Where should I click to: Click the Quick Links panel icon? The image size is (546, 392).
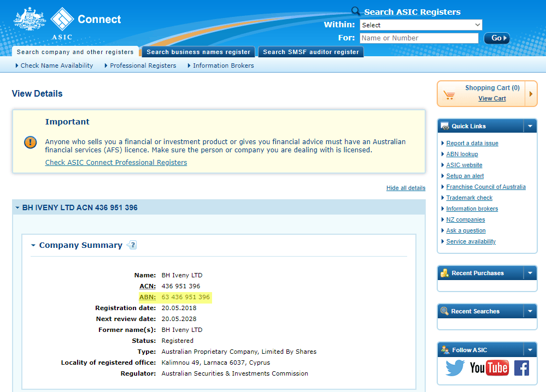pyautogui.click(x=445, y=126)
